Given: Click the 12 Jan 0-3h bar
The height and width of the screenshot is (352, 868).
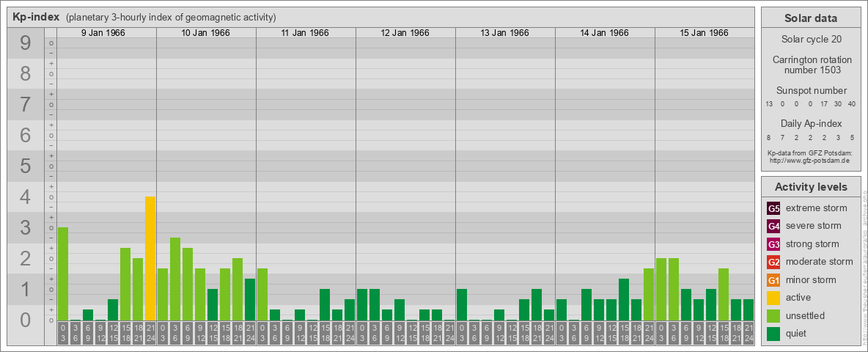Looking at the screenshot, I should 362,304.
